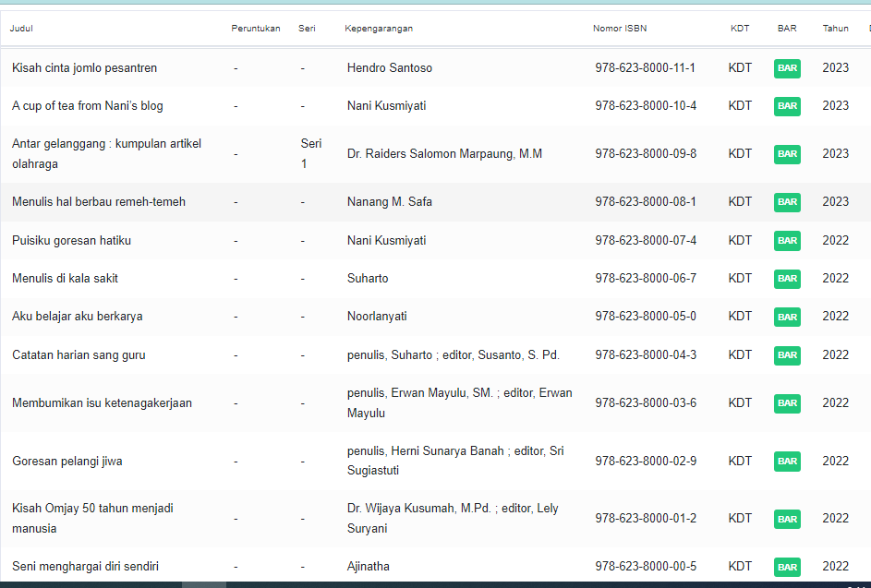Click the KDT link for Catatan harian sang guru
871x588 pixels.
click(x=740, y=355)
